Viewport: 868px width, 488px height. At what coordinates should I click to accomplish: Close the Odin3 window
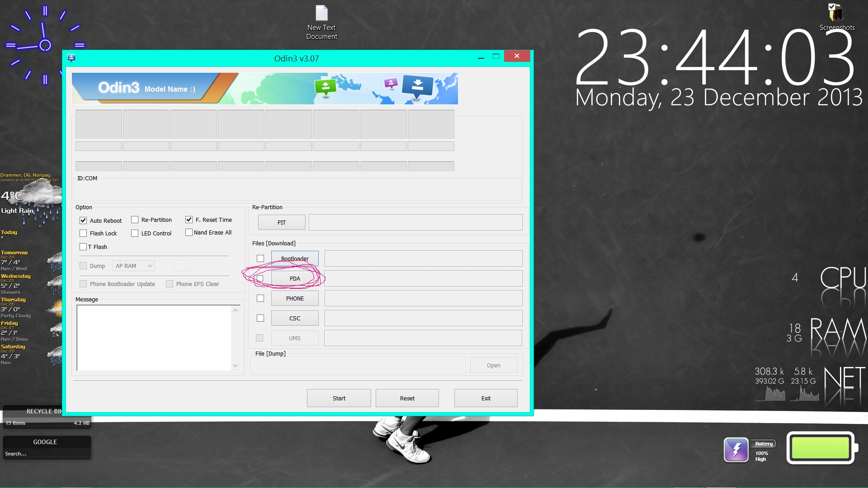click(x=517, y=56)
